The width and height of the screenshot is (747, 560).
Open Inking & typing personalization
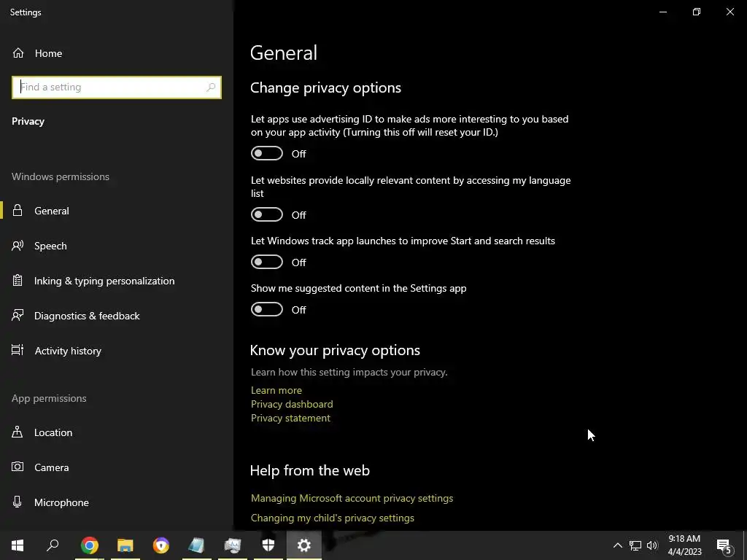117,281
